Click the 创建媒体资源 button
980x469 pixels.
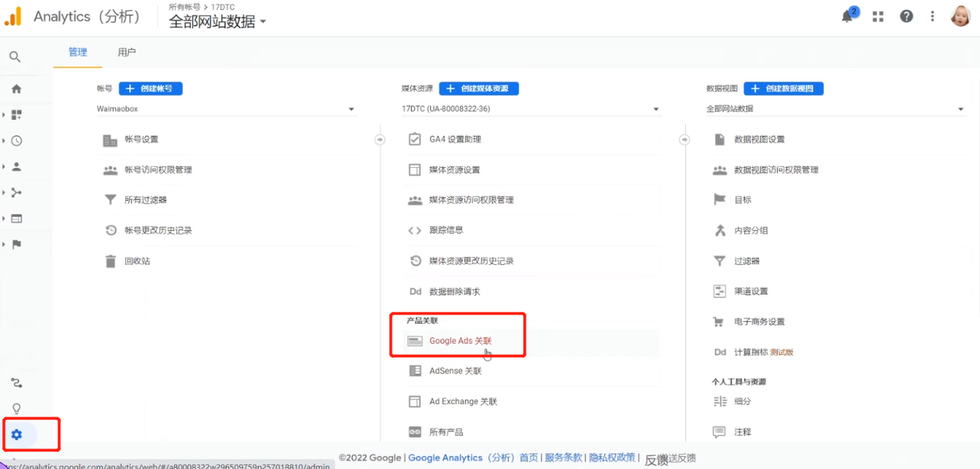pos(479,88)
